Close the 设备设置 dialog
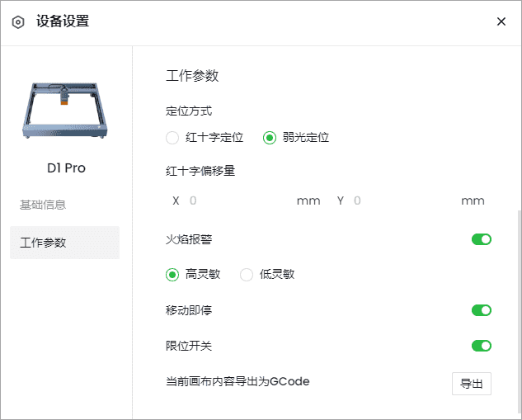Image resolution: width=522 pixels, height=420 pixels. [501, 21]
